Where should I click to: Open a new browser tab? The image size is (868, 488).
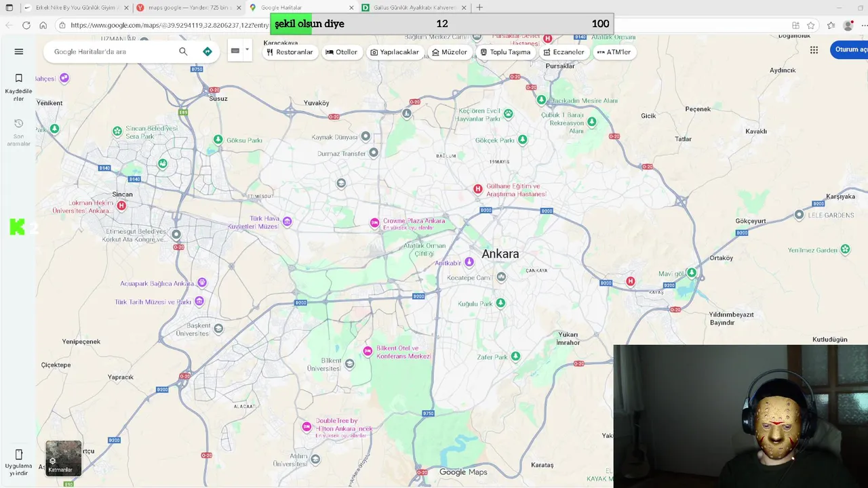click(x=479, y=7)
